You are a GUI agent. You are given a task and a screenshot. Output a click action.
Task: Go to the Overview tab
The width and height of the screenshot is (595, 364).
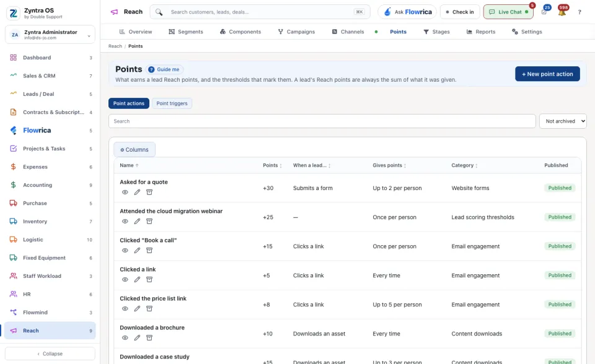(136, 32)
